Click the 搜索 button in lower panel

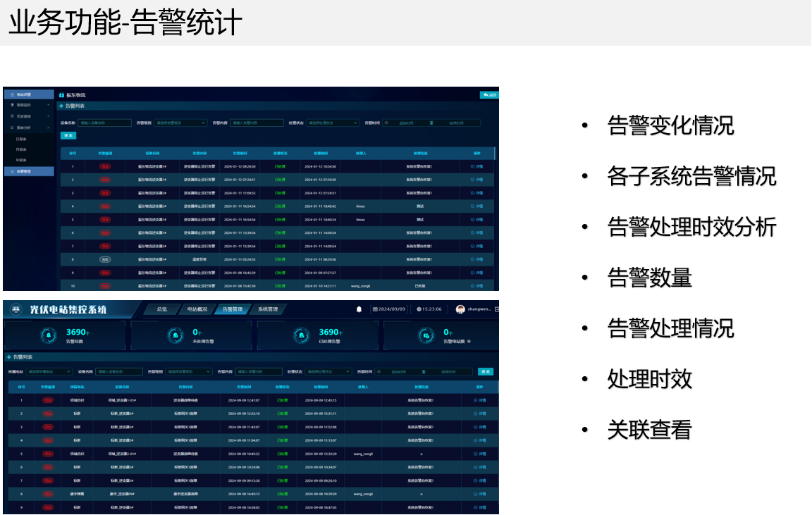(x=485, y=371)
